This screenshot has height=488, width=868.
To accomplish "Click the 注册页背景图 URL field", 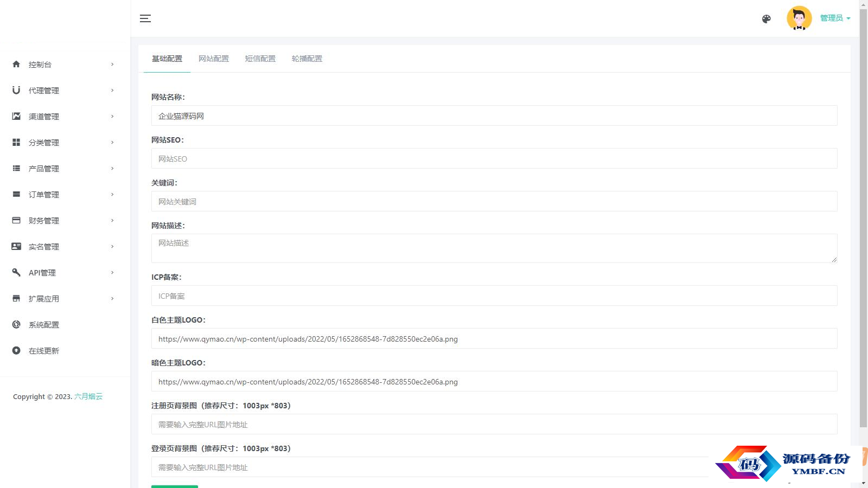I will click(x=494, y=424).
